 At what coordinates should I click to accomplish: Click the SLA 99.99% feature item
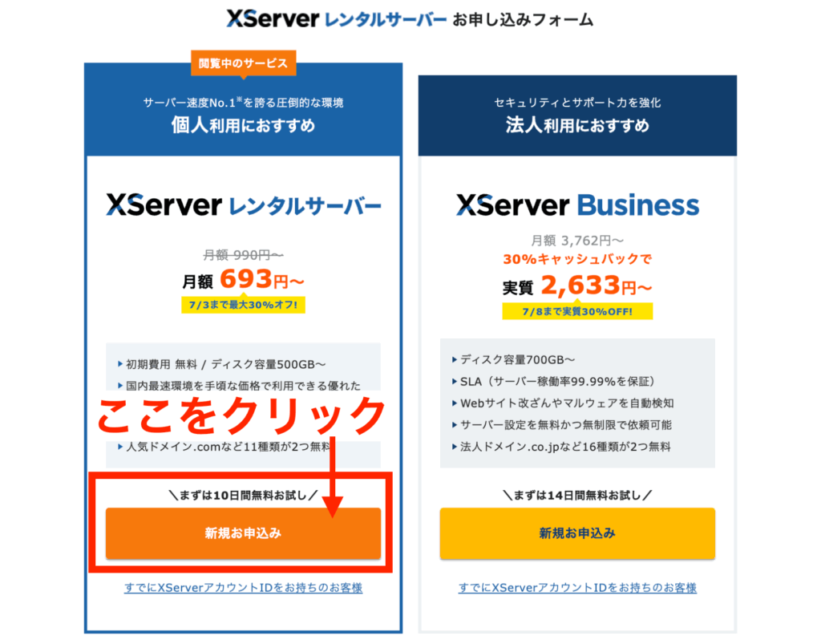(x=553, y=381)
